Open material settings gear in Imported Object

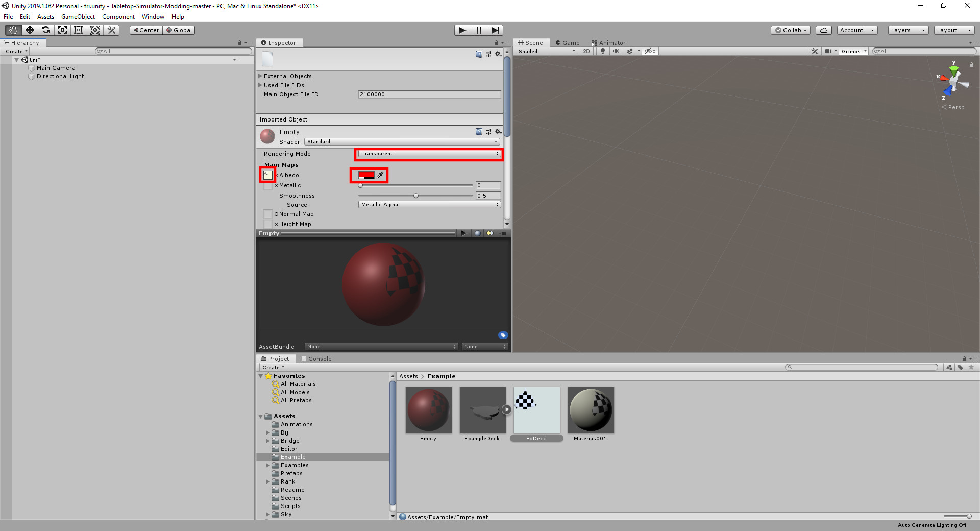498,132
